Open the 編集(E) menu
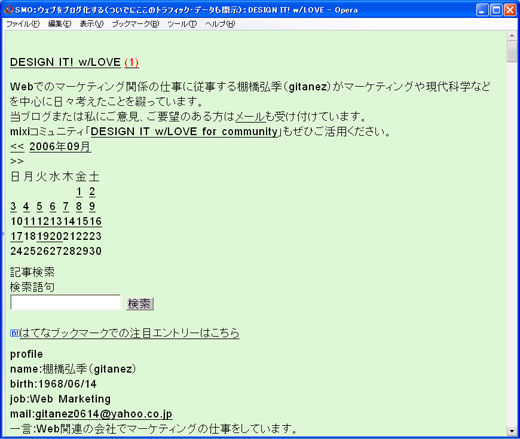 60,24
